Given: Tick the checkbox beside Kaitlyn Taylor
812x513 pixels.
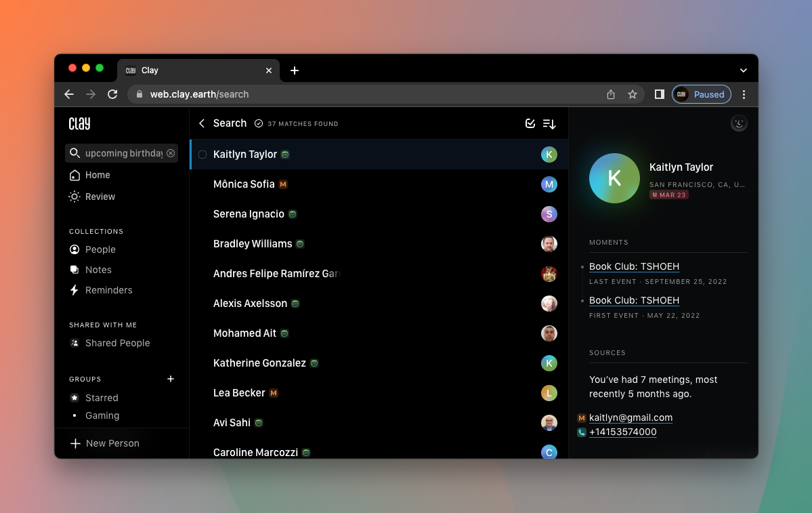Looking at the screenshot, I should tap(202, 155).
